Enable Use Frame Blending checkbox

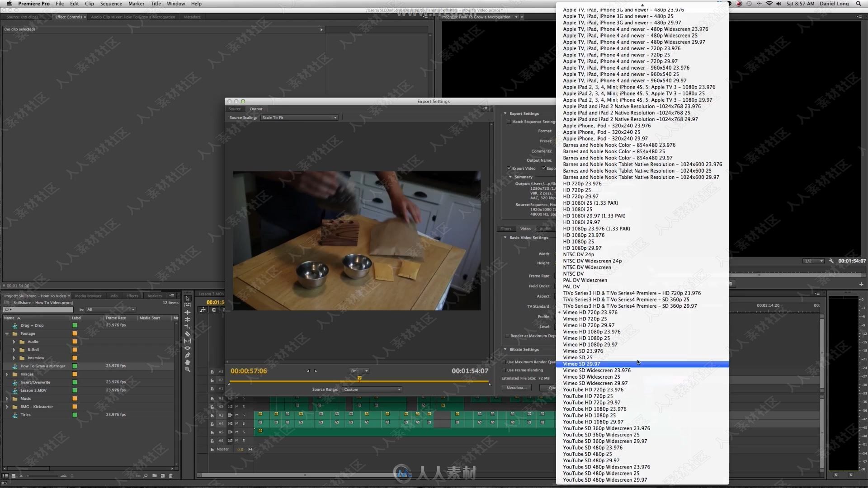(x=504, y=370)
